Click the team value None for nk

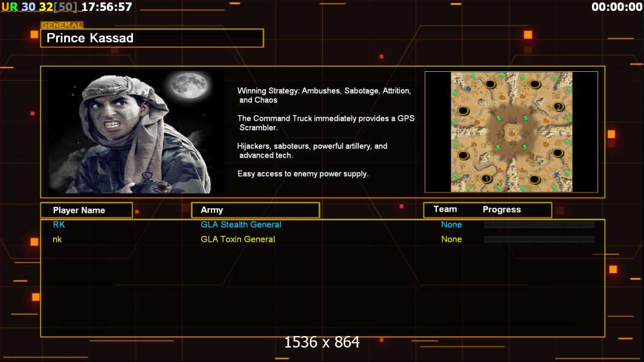tap(451, 240)
